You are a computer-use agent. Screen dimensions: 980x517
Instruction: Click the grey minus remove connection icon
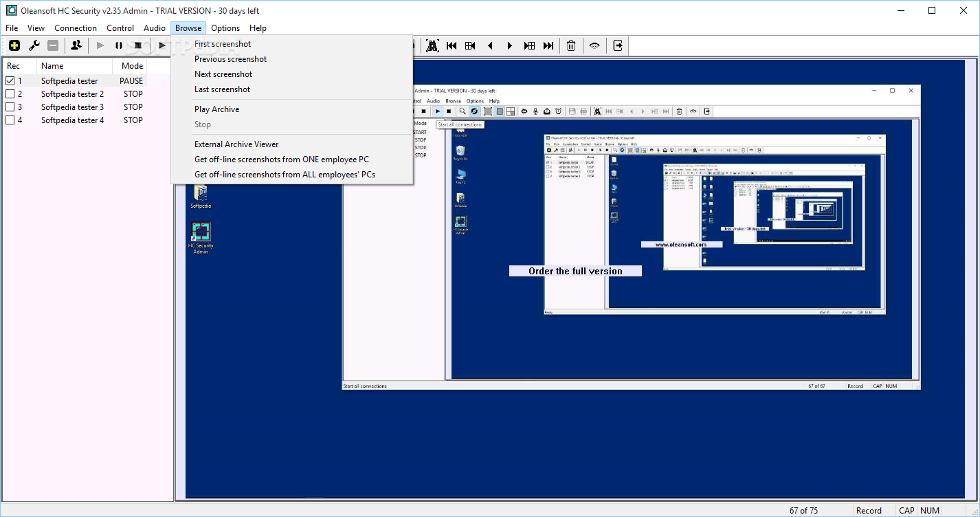click(x=53, y=45)
